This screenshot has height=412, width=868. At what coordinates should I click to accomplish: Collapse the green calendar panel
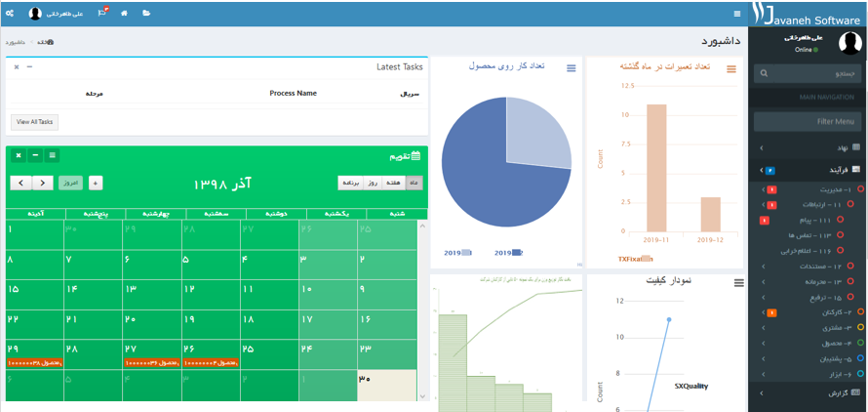click(35, 155)
